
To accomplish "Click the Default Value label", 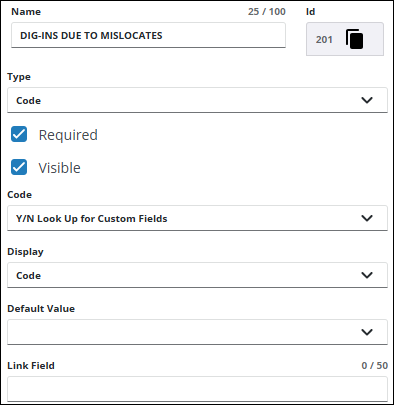I will click(41, 308).
